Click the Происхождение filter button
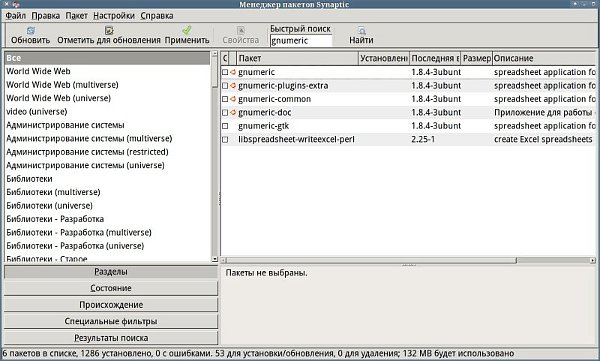Viewport: 600px width, 361px height. click(x=111, y=305)
